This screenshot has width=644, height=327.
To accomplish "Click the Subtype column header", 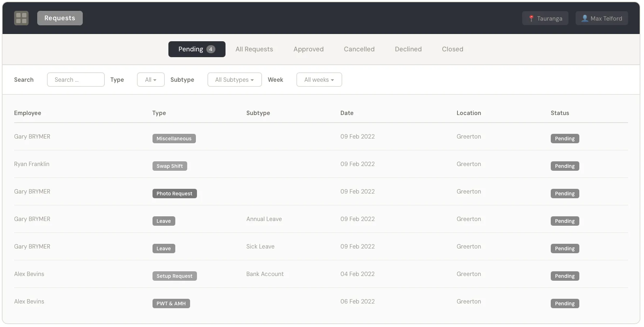I will coord(258,113).
